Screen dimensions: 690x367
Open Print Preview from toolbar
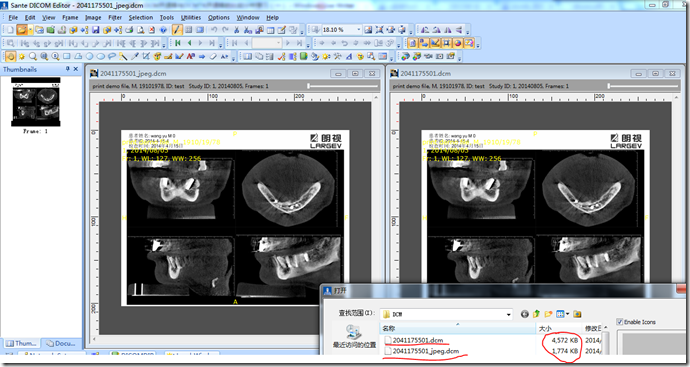tap(140, 30)
